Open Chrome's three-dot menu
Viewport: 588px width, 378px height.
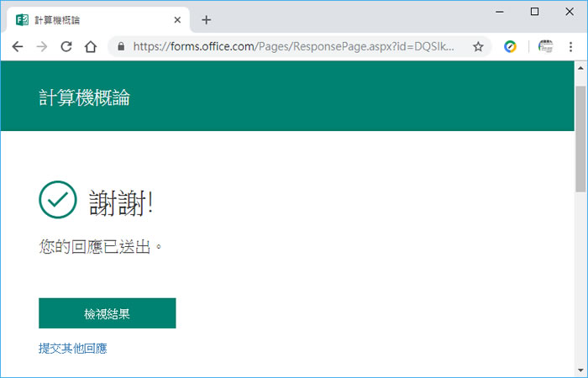570,47
